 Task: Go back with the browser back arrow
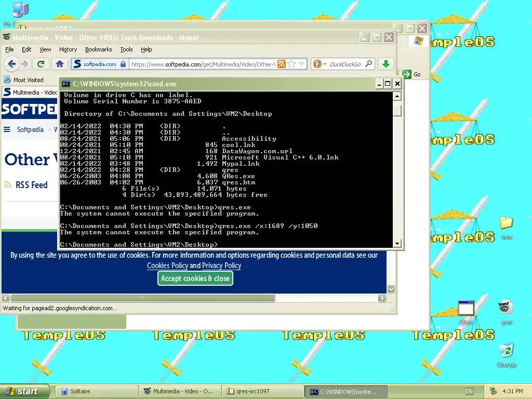point(12,64)
